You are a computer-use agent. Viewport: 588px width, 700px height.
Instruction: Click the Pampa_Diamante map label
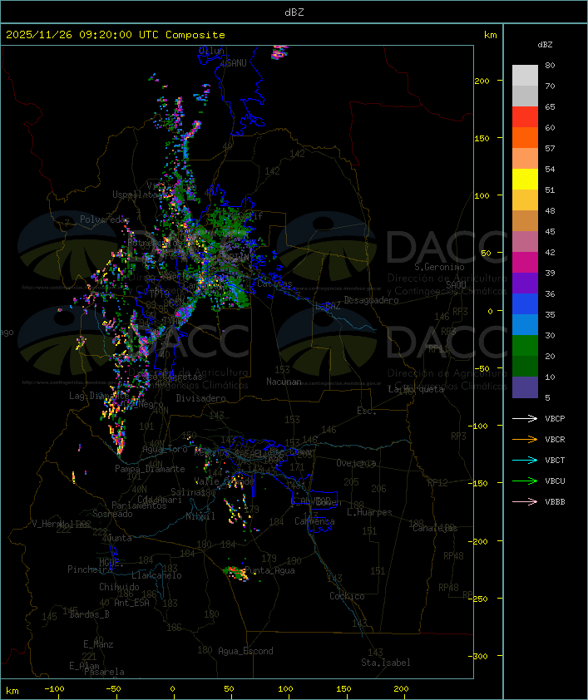[150, 469]
